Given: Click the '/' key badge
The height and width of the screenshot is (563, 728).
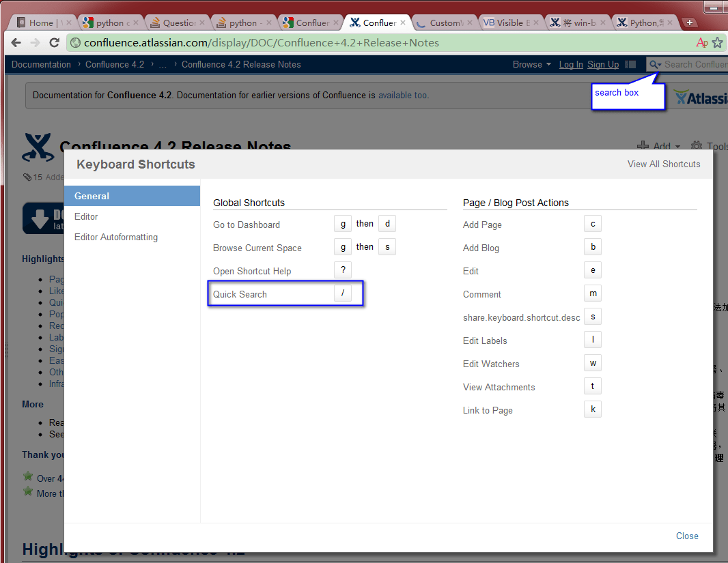Looking at the screenshot, I should [x=343, y=293].
